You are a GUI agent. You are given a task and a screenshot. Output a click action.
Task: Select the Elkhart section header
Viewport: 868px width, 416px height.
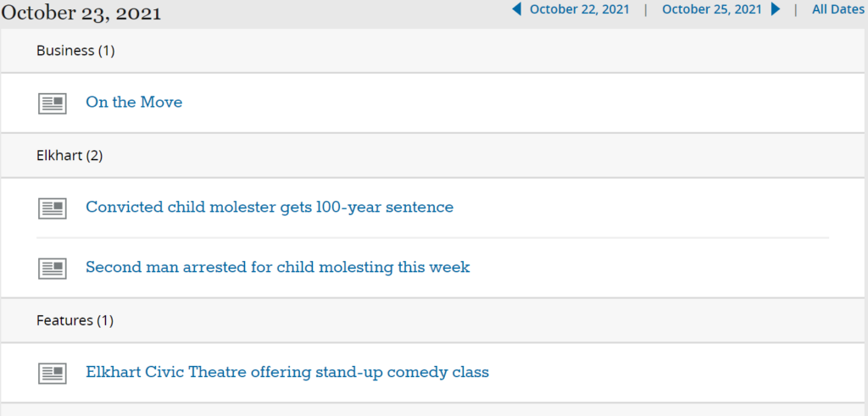[59, 156]
